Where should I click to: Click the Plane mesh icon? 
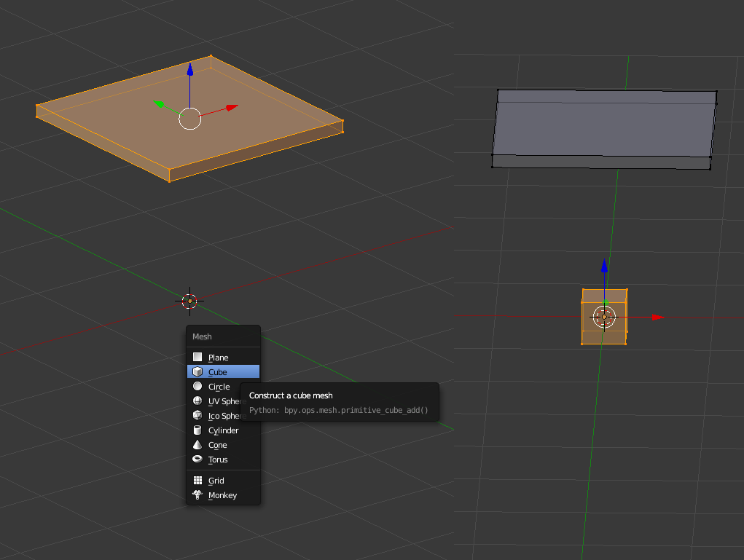(197, 358)
